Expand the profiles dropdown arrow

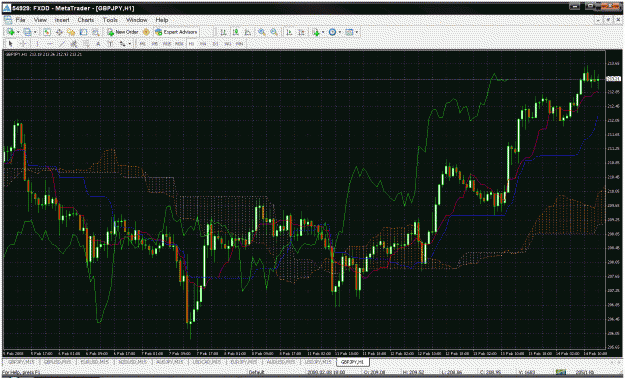[35, 32]
